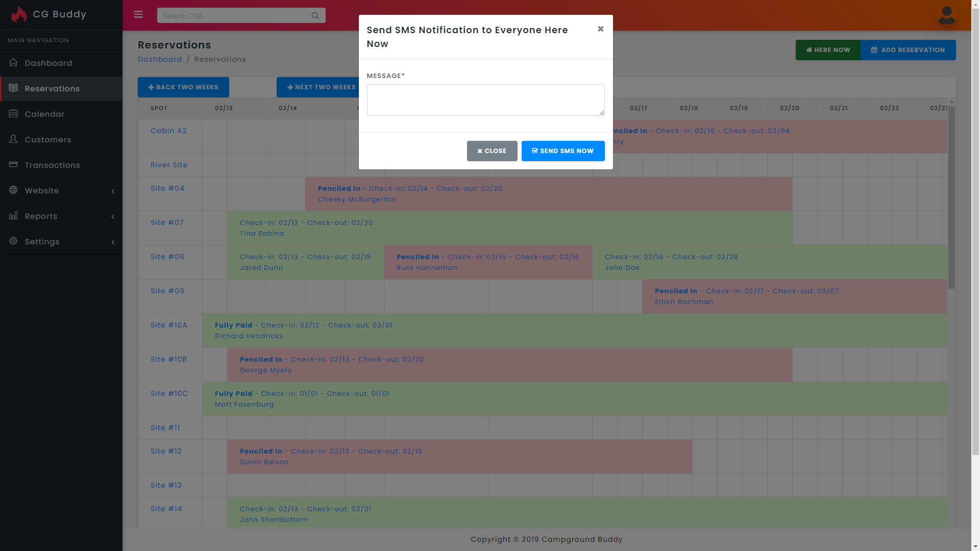
Task: Click the Calendar icon in sidebar
Action: pyautogui.click(x=13, y=114)
